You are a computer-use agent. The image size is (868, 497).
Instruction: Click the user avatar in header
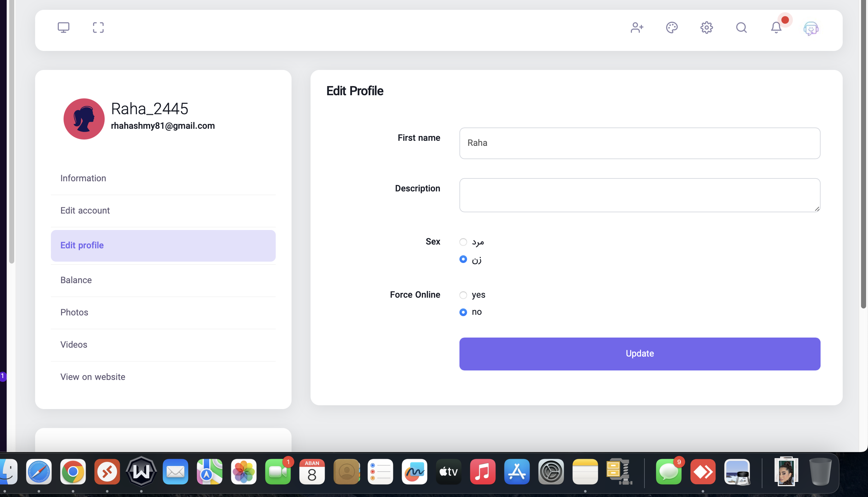click(x=811, y=28)
